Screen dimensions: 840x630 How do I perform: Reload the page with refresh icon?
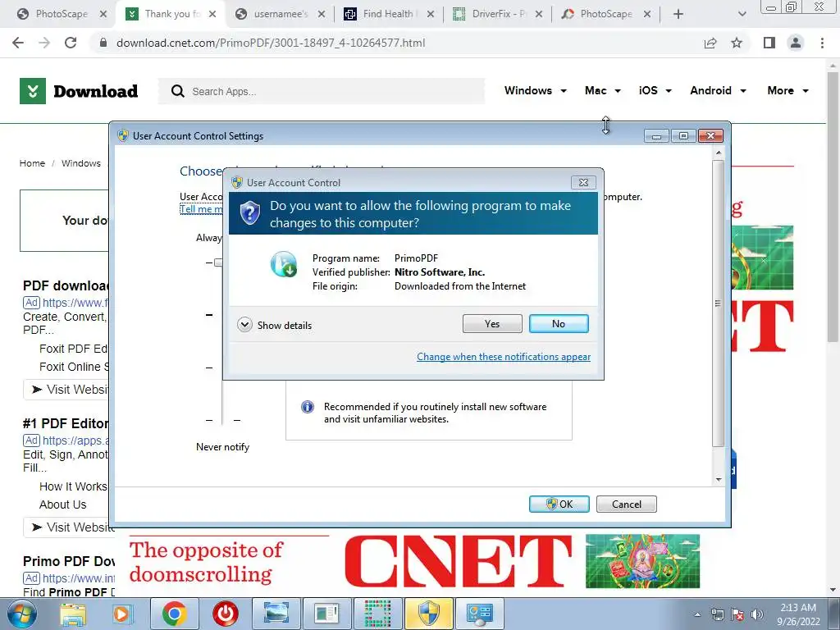pyautogui.click(x=71, y=43)
